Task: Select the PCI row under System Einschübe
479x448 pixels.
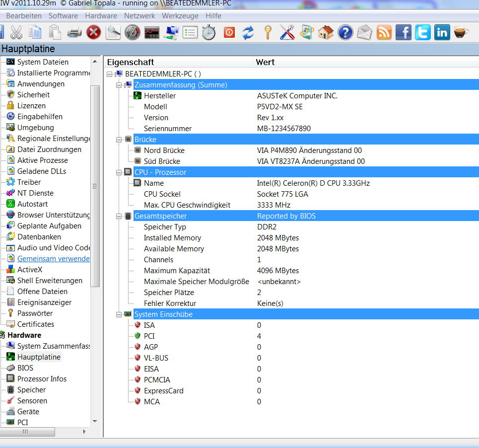Action: click(306, 336)
